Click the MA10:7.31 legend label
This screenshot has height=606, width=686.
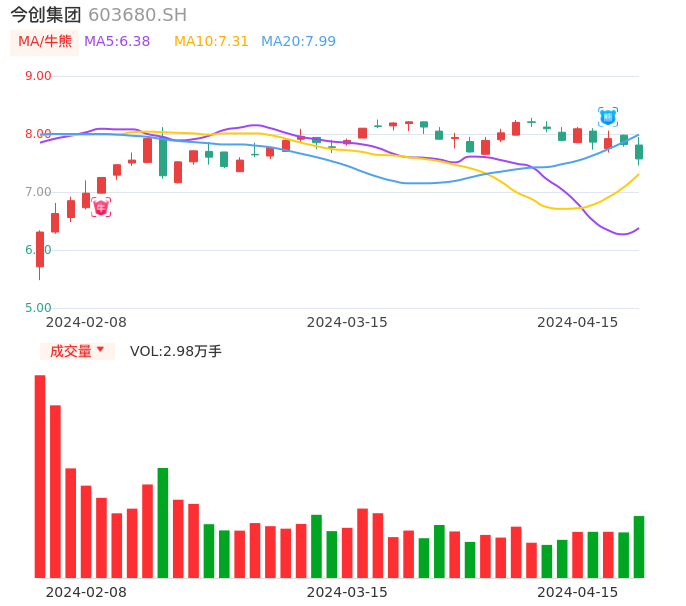point(211,42)
